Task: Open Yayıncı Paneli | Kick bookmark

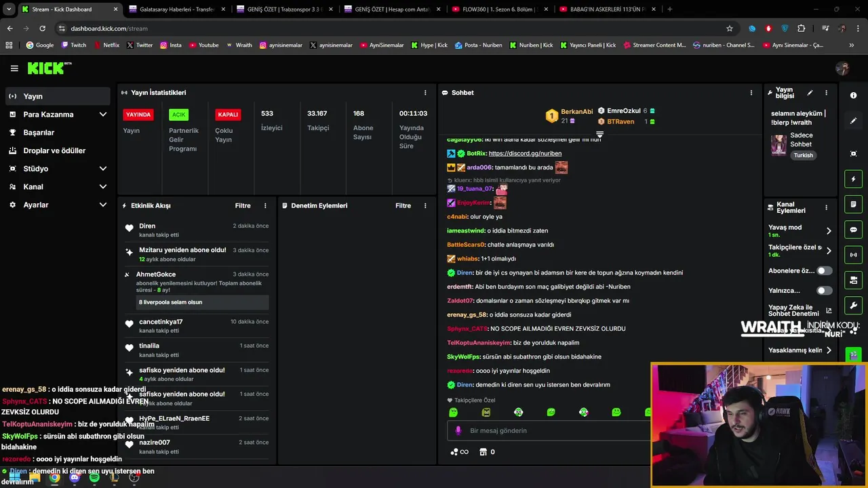Action: (x=588, y=45)
